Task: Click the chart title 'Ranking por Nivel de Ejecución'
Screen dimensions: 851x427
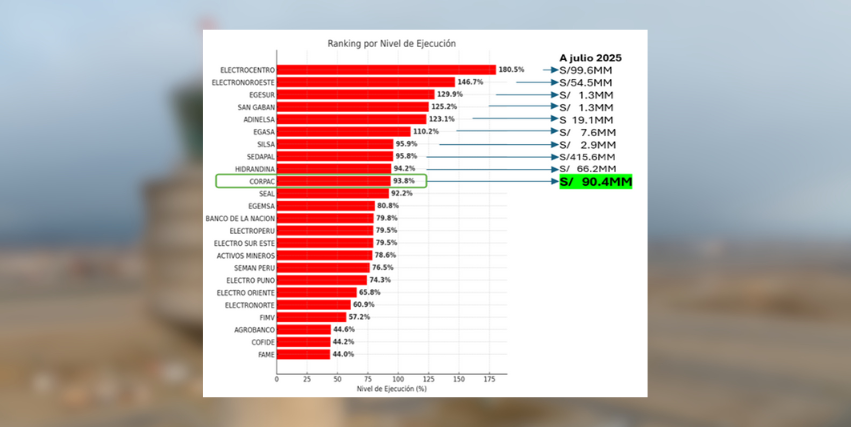Action: coord(391,43)
